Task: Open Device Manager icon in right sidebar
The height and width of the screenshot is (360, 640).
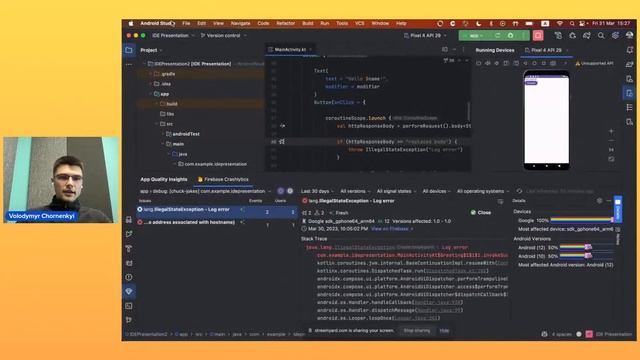Action: [629, 79]
